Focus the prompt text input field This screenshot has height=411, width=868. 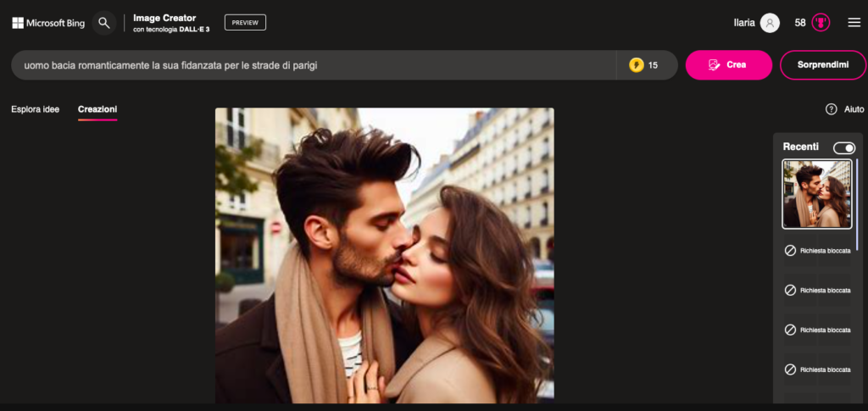[x=314, y=65]
